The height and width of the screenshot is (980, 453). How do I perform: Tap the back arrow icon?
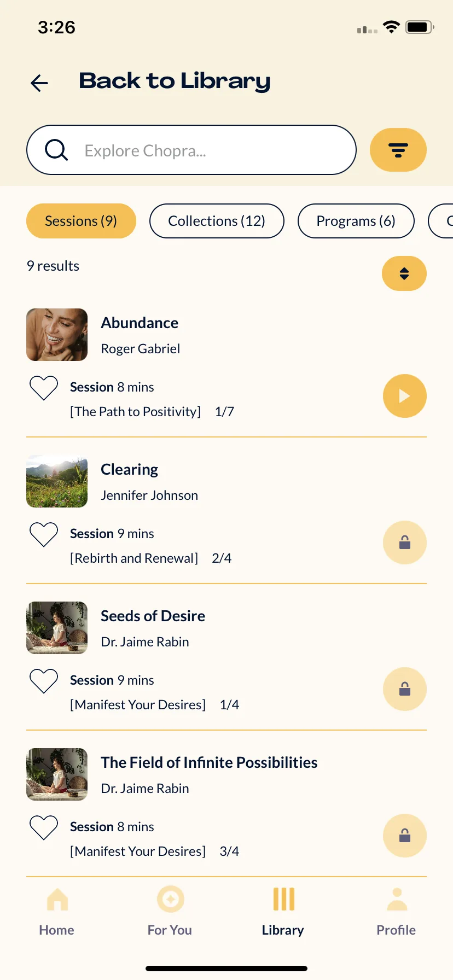point(39,83)
